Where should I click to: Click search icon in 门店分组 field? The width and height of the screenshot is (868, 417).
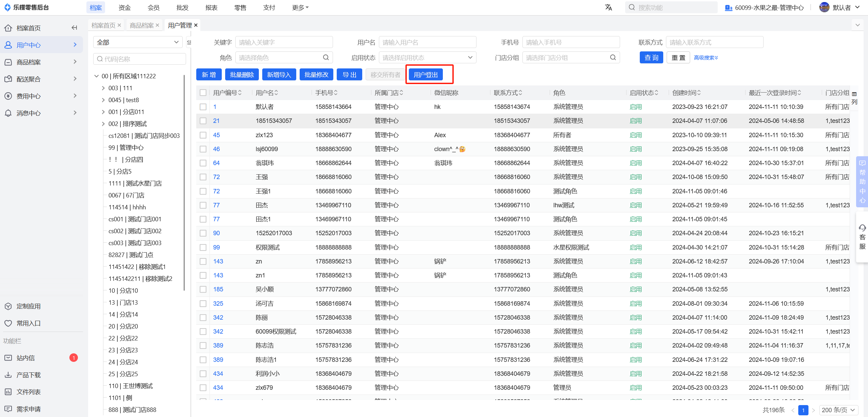(x=613, y=58)
